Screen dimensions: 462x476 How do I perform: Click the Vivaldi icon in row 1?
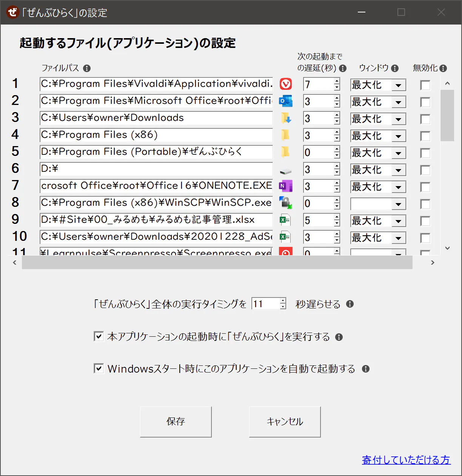286,84
